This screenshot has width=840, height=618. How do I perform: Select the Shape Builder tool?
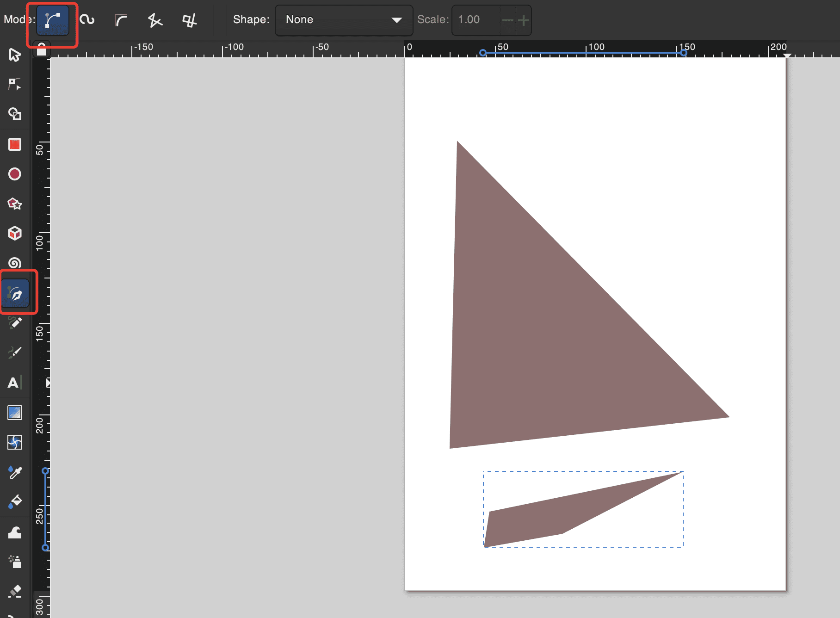point(15,114)
